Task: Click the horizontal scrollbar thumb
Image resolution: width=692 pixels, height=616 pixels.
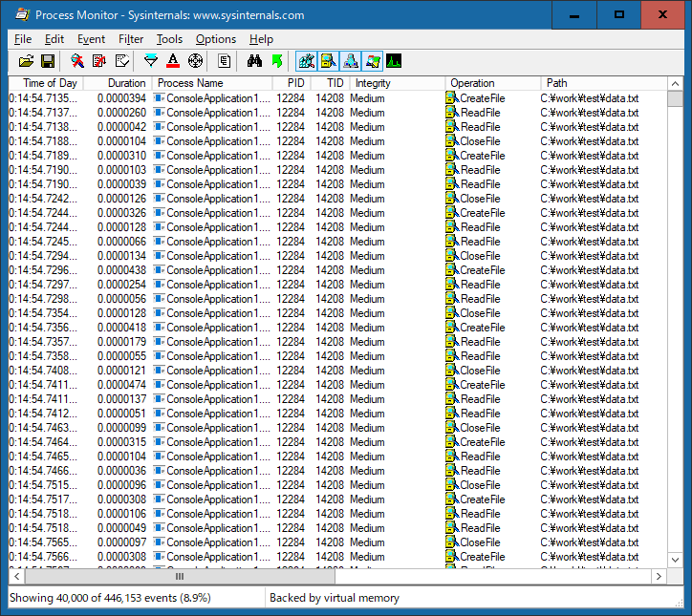Action: tap(180, 576)
